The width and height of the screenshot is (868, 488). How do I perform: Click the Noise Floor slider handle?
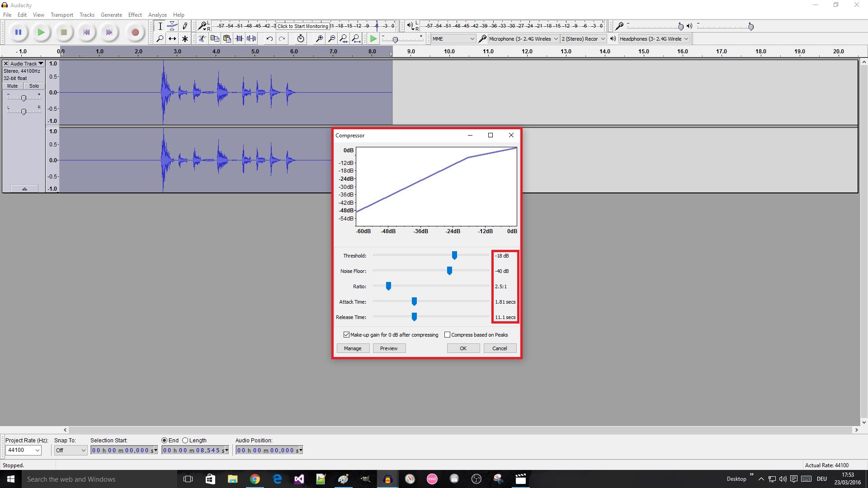point(449,271)
